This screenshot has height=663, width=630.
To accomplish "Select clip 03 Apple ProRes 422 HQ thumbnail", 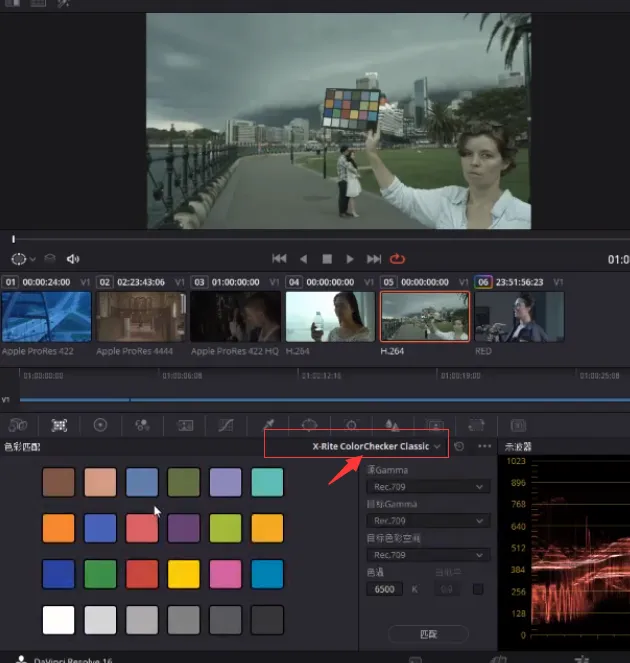I will (236, 316).
